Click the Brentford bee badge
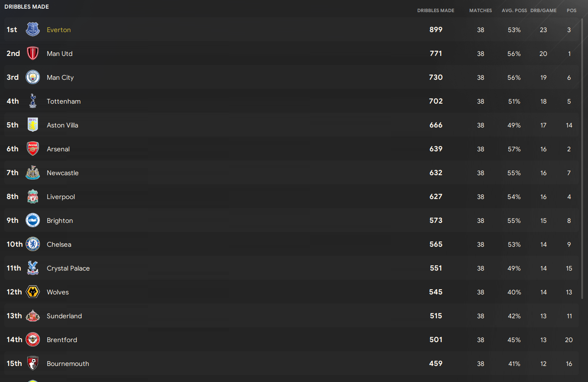The image size is (588, 382). tap(33, 340)
